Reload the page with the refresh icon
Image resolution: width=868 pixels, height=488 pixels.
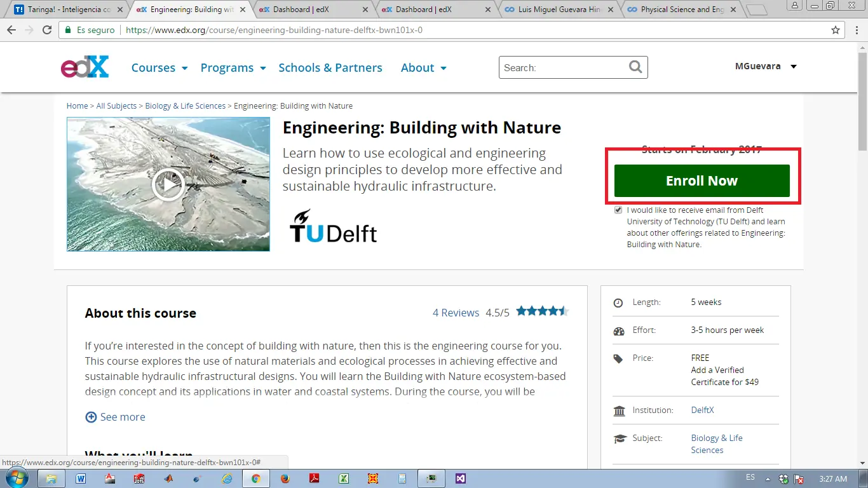point(46,30)
